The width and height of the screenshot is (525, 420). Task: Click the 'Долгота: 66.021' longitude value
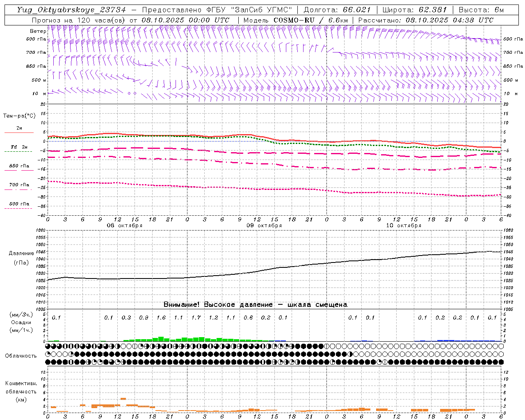pos(337,10)
